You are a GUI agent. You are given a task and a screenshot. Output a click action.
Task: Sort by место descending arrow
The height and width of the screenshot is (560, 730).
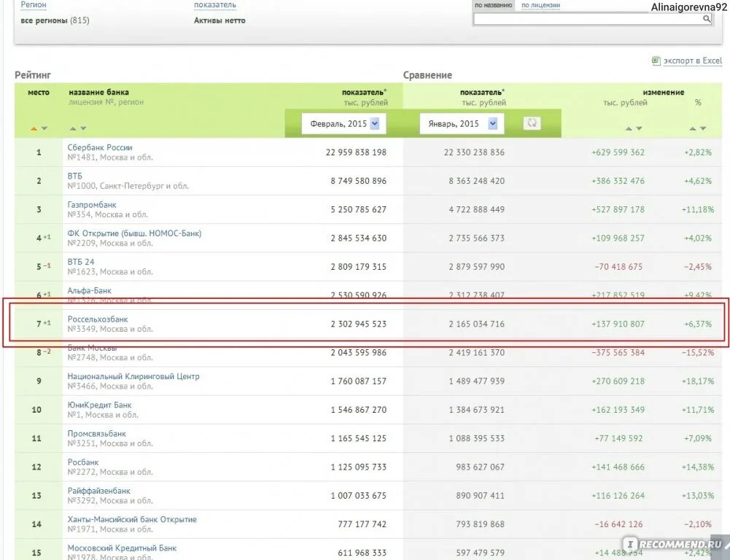(44, 128)
